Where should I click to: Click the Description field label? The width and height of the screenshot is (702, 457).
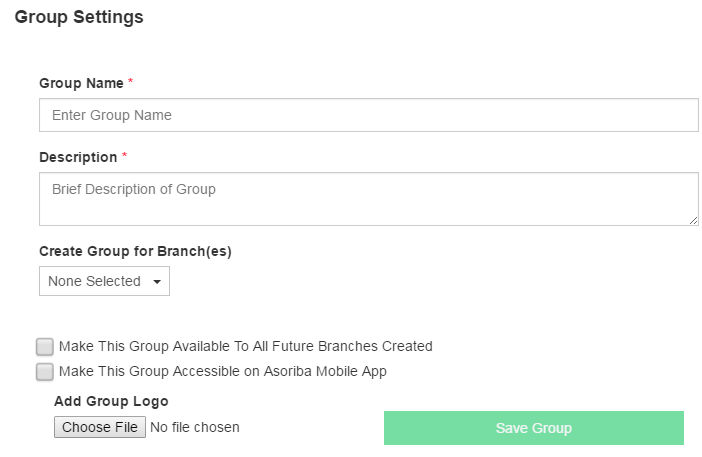point(78,158)
